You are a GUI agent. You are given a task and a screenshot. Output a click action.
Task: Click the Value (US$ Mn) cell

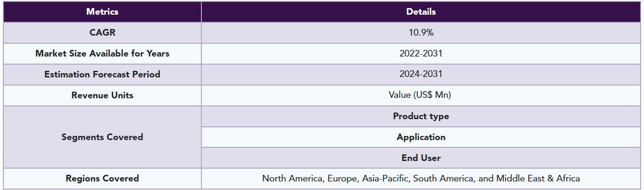pos(421,95)
